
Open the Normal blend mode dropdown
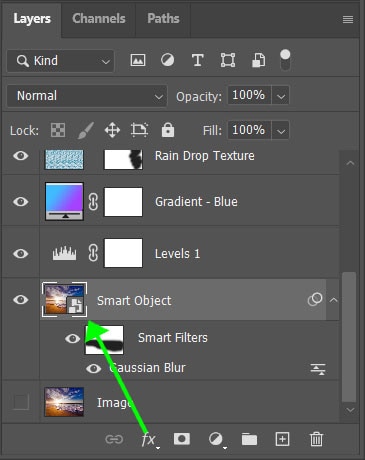pos(87,96)
